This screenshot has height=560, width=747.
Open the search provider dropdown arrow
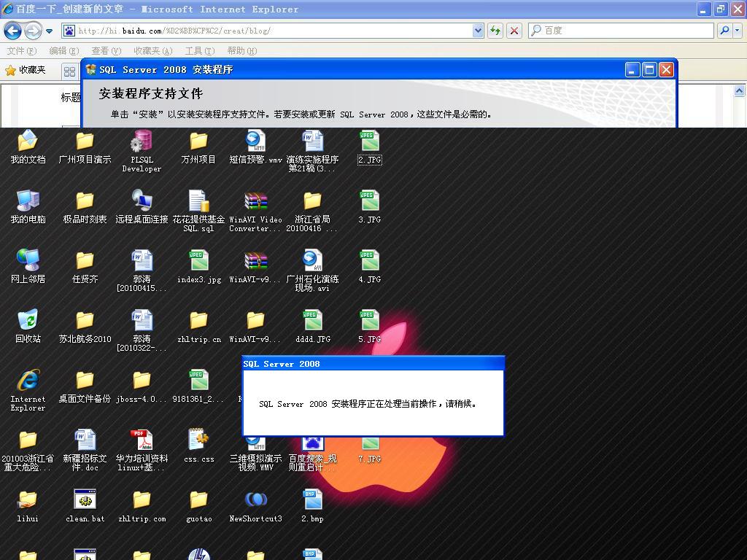click(738, 31)
